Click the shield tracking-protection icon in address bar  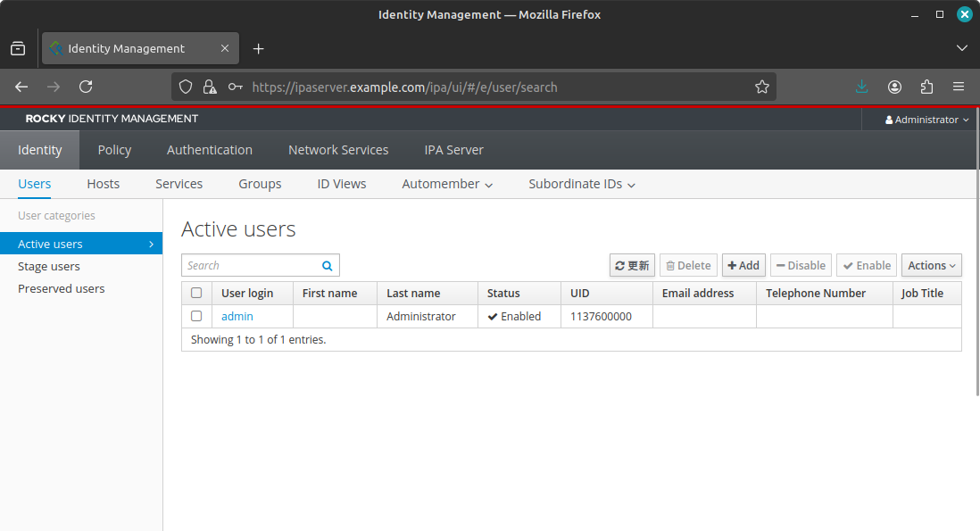[x=185, y=87]
